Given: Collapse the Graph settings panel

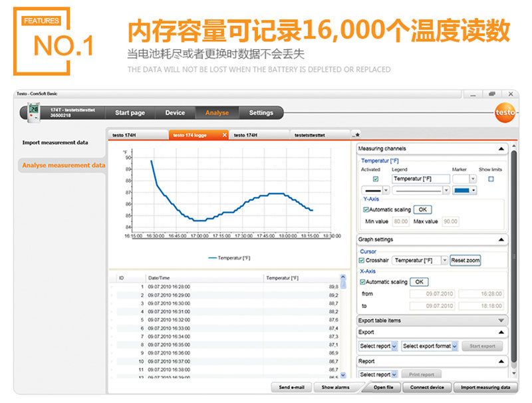Looking at the screenshot, I should click(x=501, y=239).
